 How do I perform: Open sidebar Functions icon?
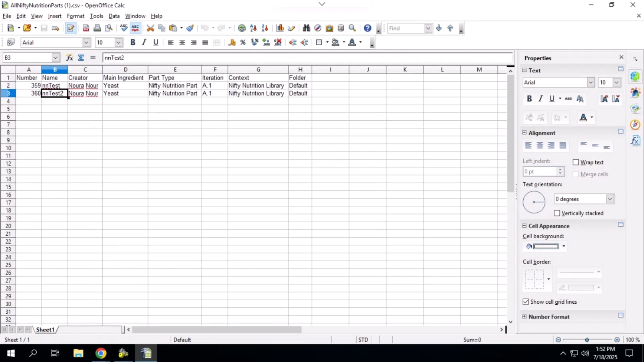click(635, 140)
